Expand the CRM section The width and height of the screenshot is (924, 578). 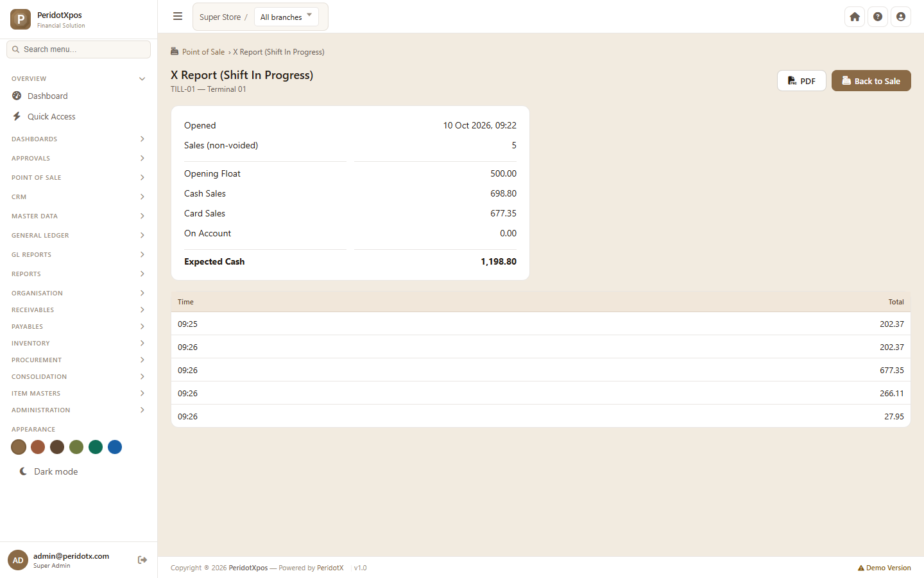click(78, 197)
